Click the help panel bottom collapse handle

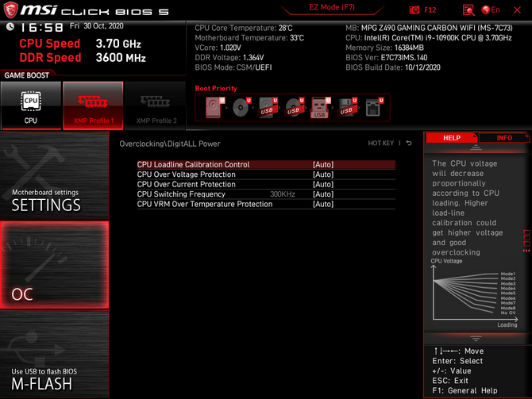pyautogui.click(x=476, y=339)
